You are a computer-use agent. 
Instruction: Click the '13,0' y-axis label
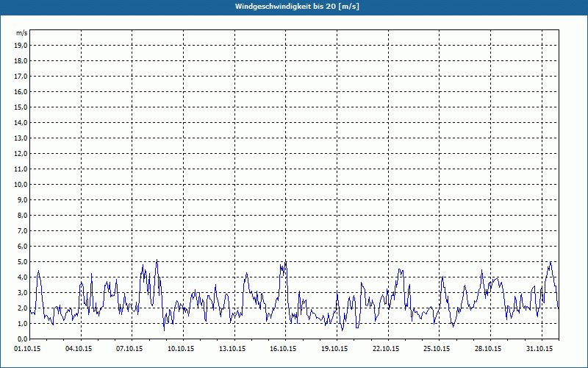point(21,138)
